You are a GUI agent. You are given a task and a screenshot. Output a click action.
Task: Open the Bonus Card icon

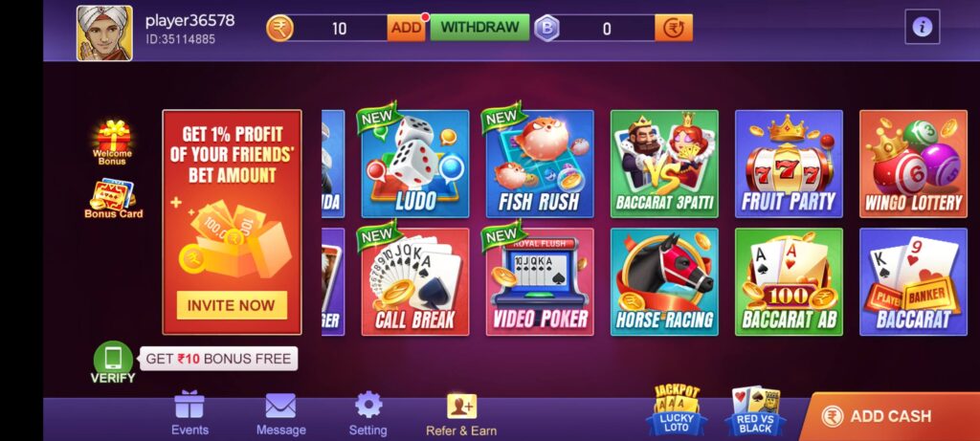click(x=114, y=199)
